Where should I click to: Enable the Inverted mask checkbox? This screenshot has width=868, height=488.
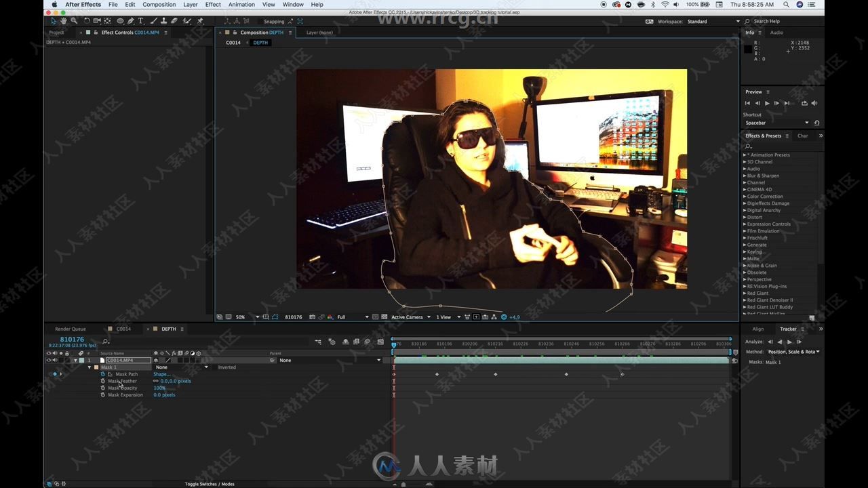(214, 367)
